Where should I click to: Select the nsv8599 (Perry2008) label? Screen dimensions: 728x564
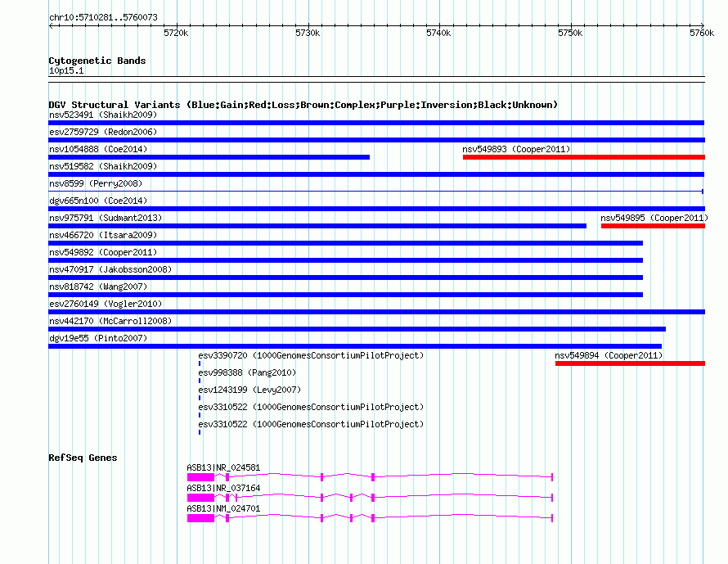point(96,183)
